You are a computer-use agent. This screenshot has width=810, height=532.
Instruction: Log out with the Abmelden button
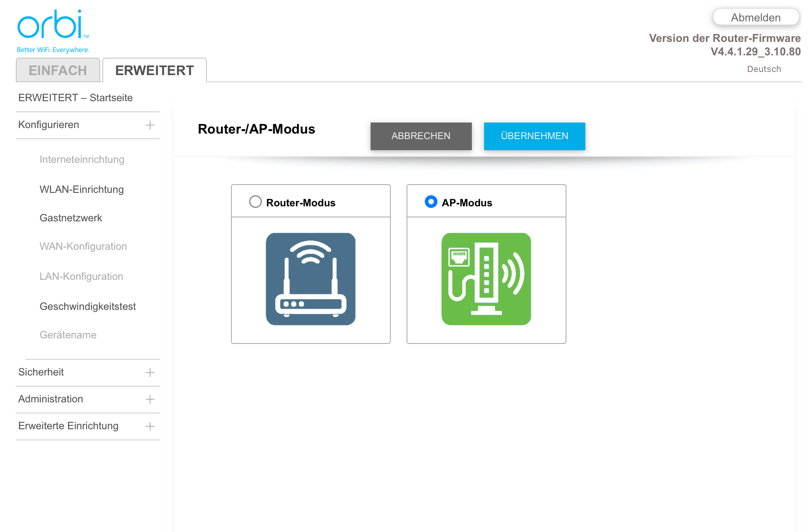tap(755, 17)
